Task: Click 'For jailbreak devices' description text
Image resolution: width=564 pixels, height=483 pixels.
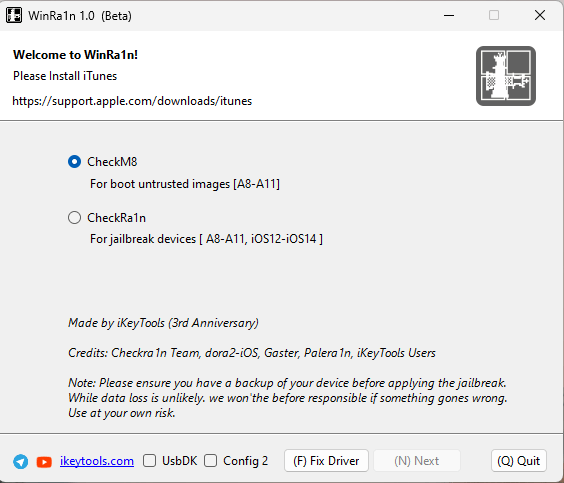Action: pyautogui.click(x=206, y=239)
